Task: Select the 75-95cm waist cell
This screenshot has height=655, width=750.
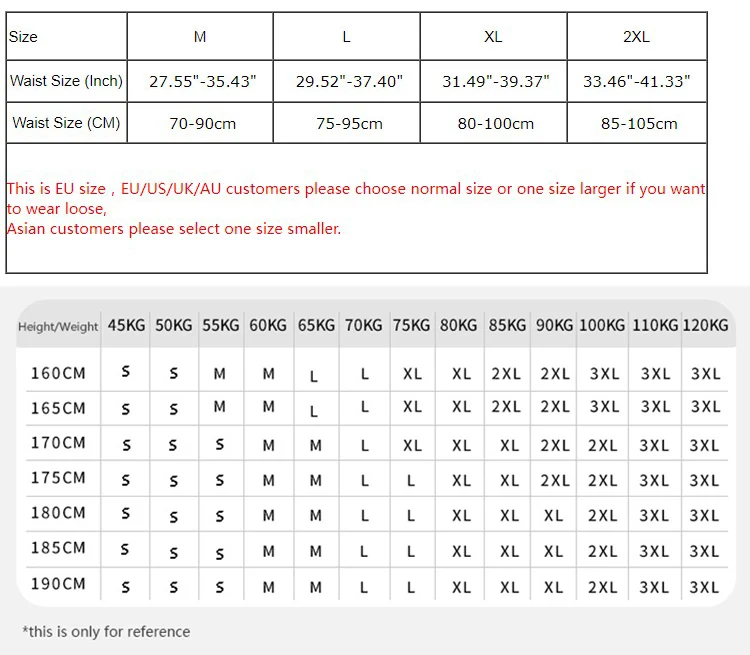Action: point(349,123)
